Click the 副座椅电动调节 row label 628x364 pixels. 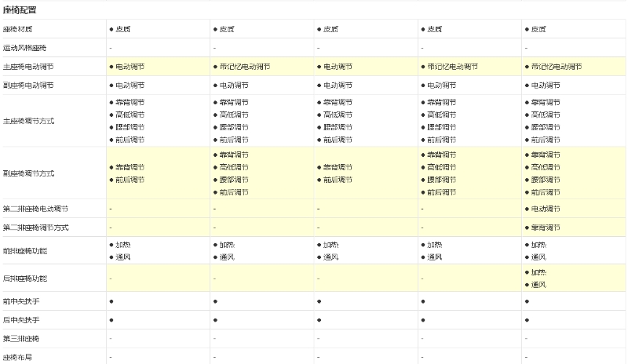coord(28,86)
